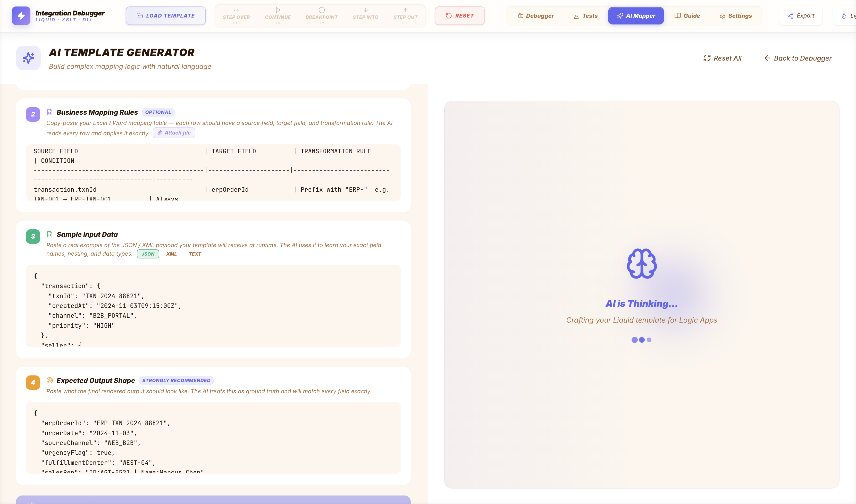The width and height of the screenshot is (856, 504).
Task: Click the Tests flask icon
Action: (x=576, y=16)
